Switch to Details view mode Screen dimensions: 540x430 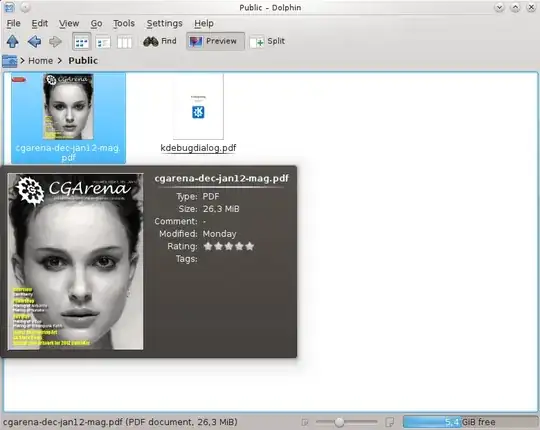tap(103, 42)
